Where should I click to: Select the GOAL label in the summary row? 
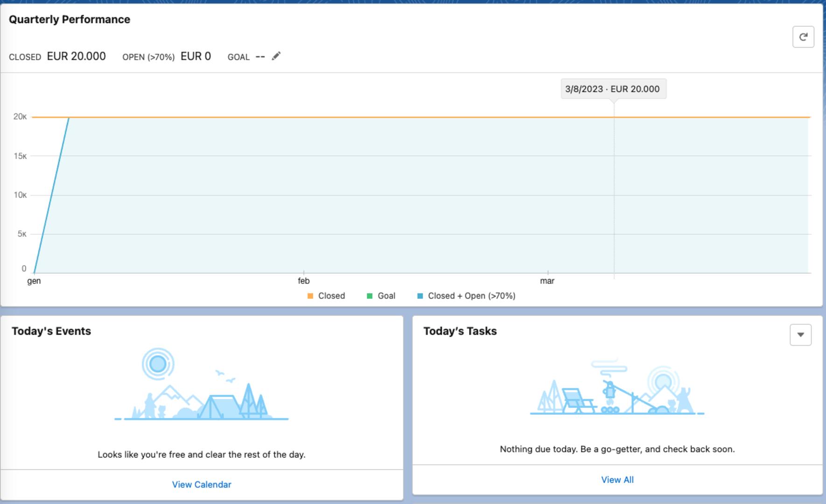[238, 57]
